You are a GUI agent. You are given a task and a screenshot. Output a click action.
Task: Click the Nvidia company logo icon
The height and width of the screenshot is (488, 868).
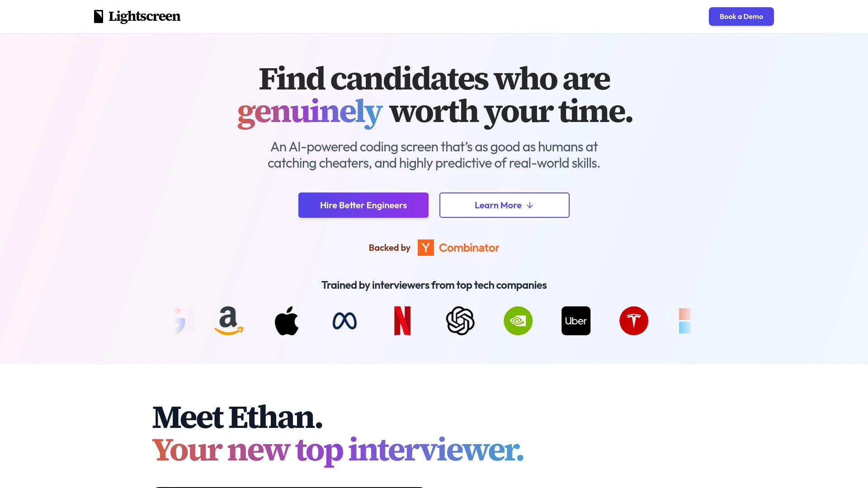click(518, 320)
